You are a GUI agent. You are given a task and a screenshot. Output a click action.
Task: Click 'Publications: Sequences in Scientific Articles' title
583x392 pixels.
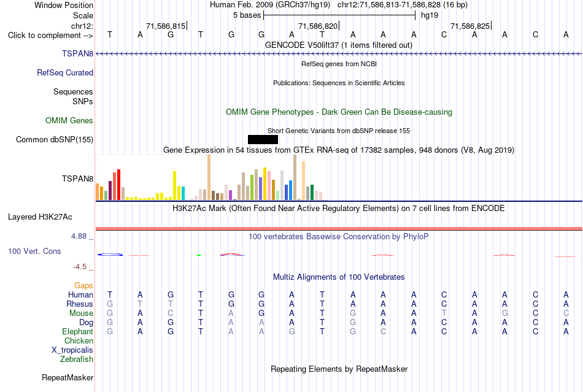tap(339, 83)
